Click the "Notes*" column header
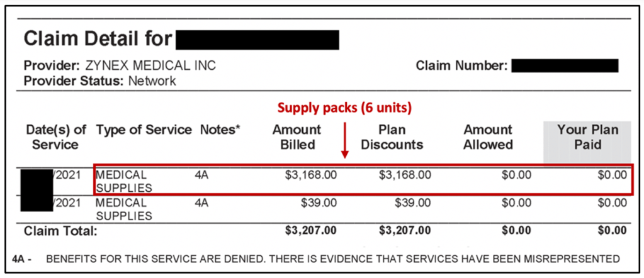644x278 pixels. [220, 130]
